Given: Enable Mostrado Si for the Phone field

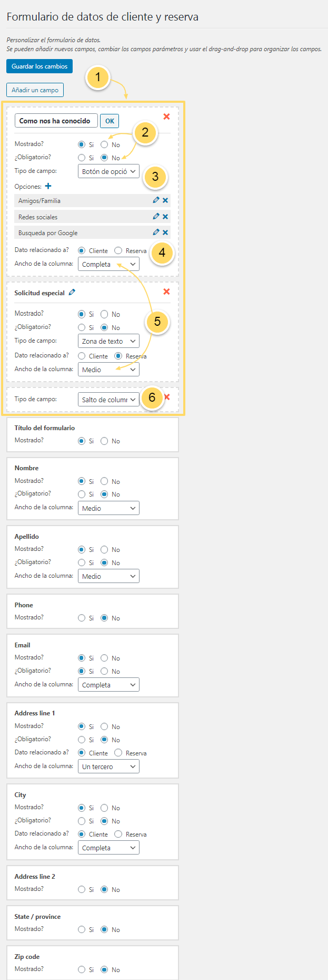Looking at the screenshot, I should [81, 617].
